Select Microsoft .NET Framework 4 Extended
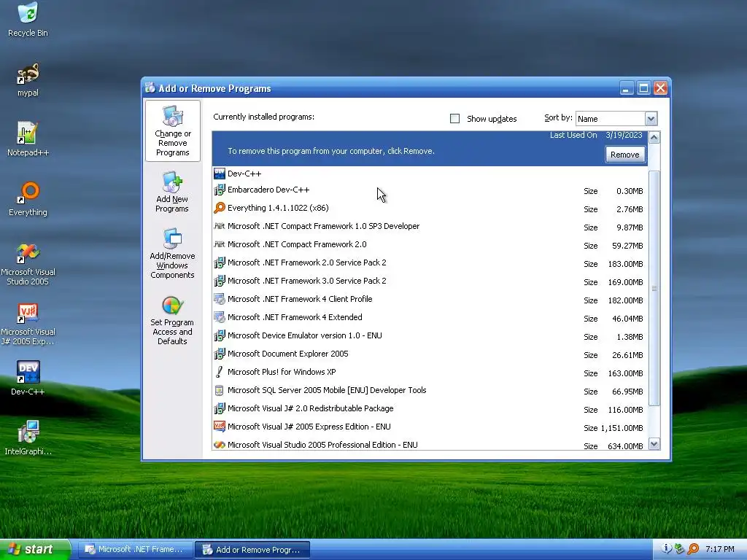Screen dimensions: 747x560 tap(430, 318)
